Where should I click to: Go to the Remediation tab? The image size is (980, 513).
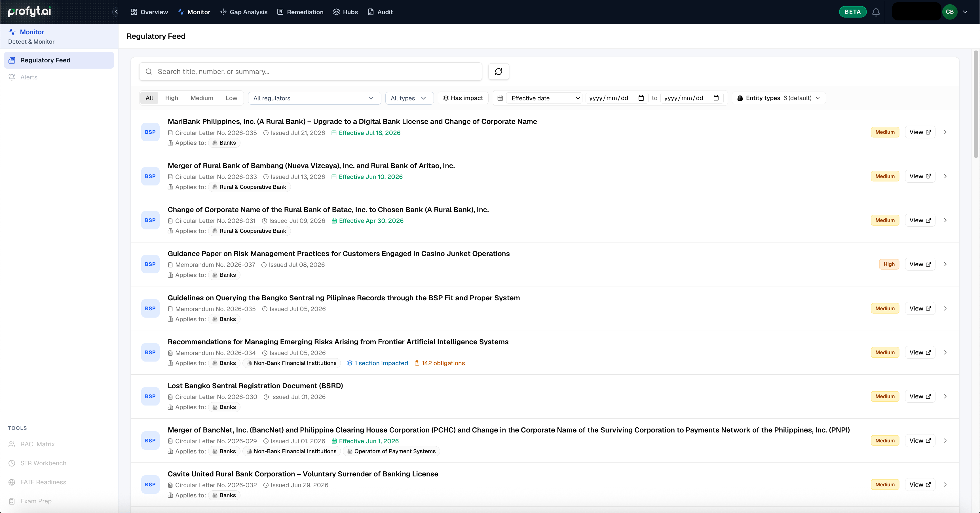[x=301, y=12]
